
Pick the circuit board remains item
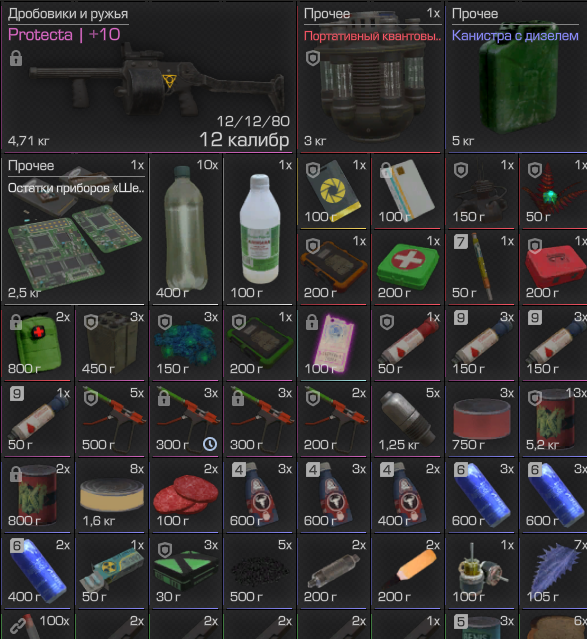click(x=76, y=229)
